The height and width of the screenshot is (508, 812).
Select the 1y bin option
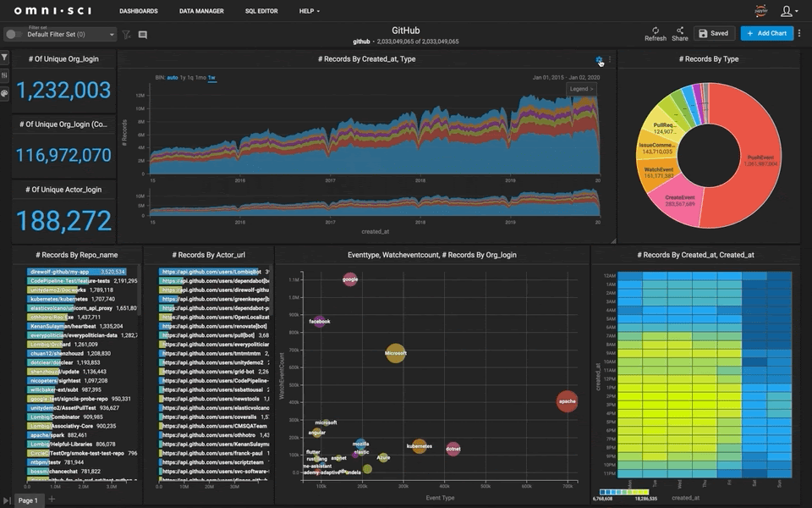click(183, 78)
